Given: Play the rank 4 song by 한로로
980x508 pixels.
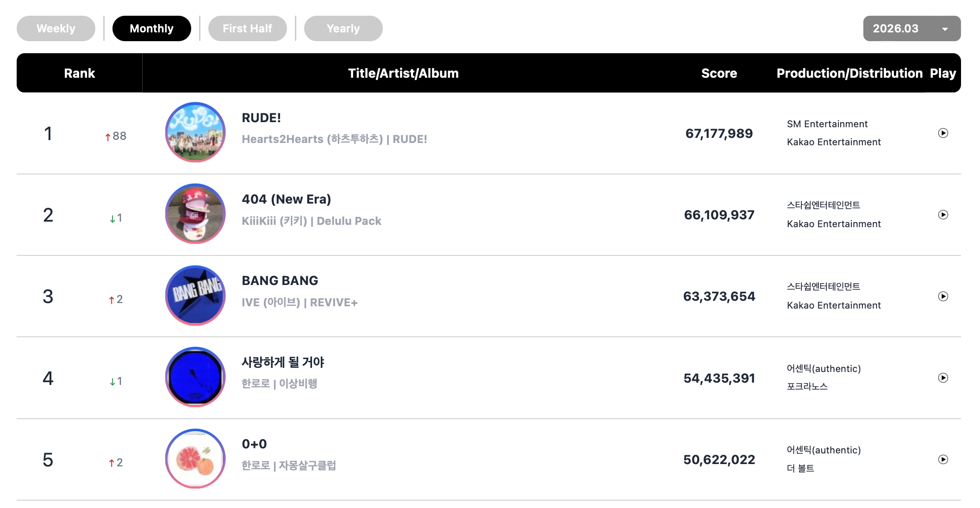Looking at the screenshot, I should coord(943,378).
